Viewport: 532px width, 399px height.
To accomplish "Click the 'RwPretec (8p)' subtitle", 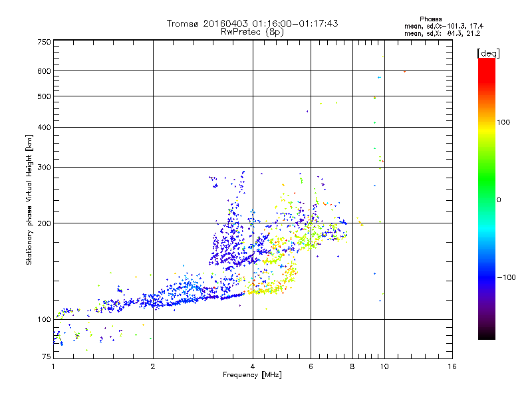I will (252, 32).
